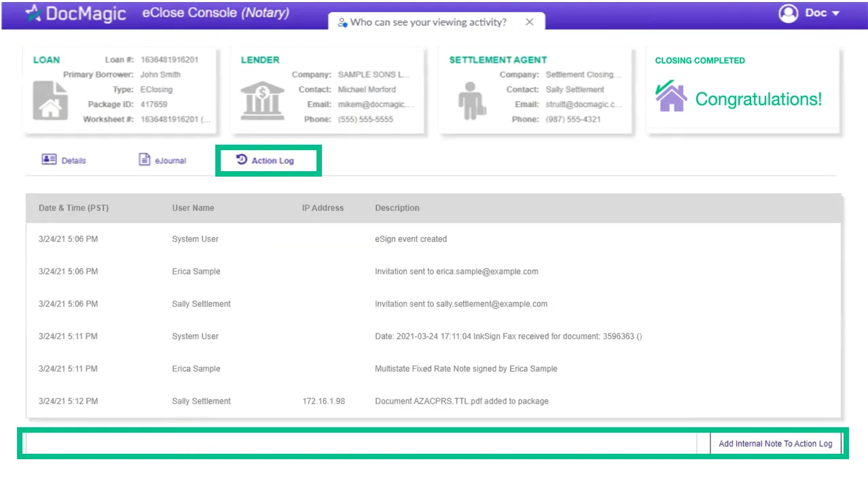The width and height of the screenshot is (868, 485).
Task: Click the SETTLEMENT AGENT card heading
Action: pos(498,60)
